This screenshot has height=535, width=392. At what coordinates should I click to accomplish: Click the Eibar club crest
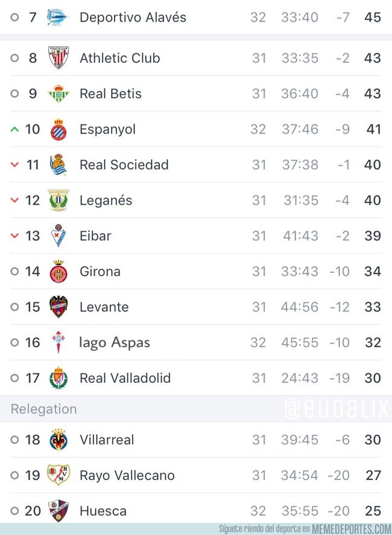pos(58,235)
